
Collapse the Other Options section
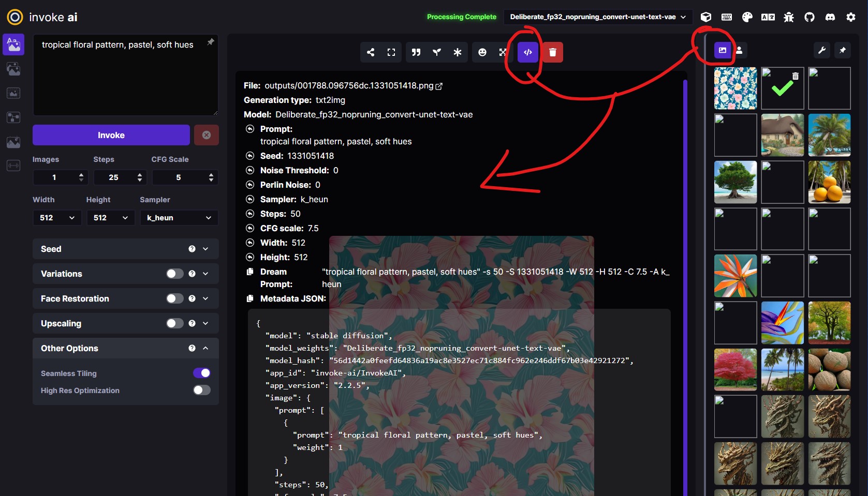coord(206,348)
